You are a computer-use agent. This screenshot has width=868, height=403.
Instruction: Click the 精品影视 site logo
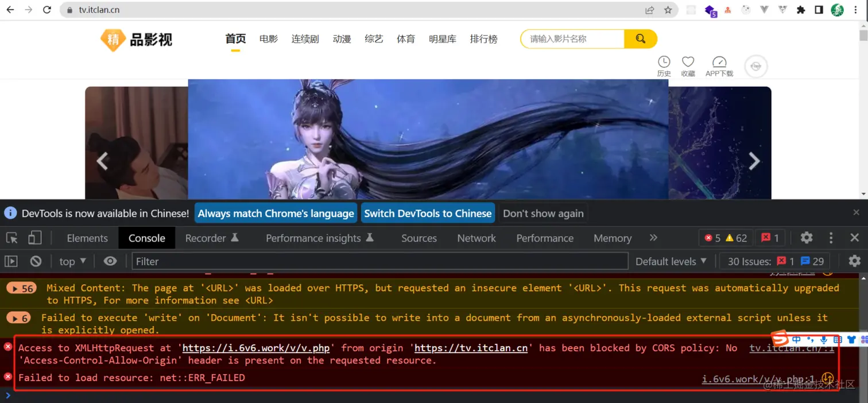(137, 39)
